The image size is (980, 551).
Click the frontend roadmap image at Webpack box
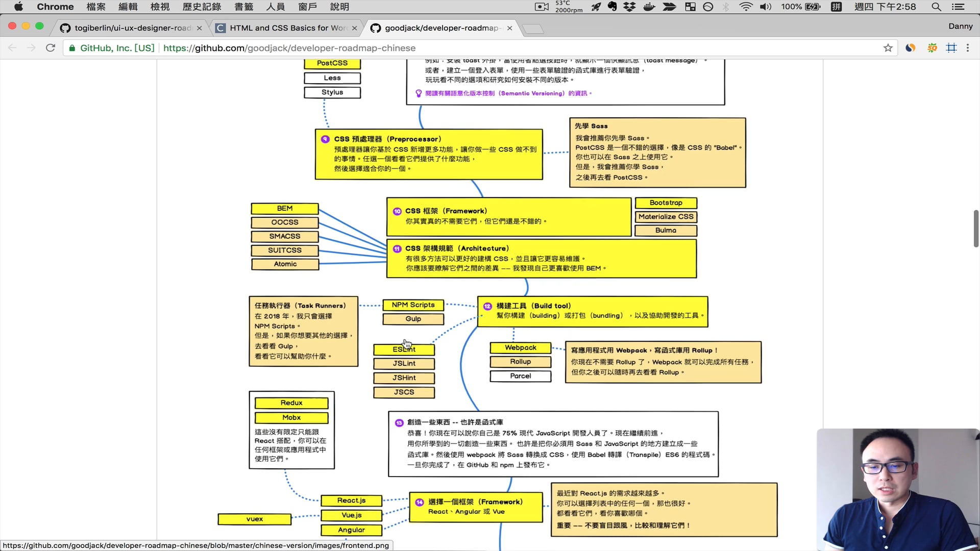point(520,348)
